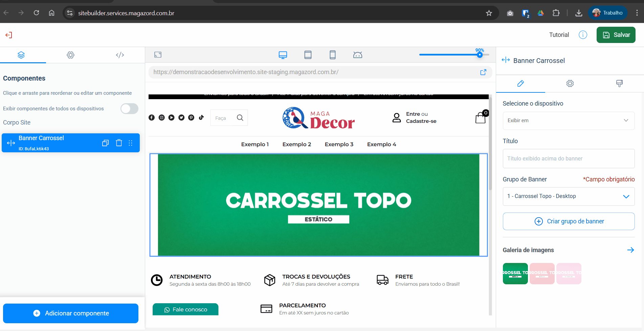
Task: Click the user account icon
Action: [397, 117]
